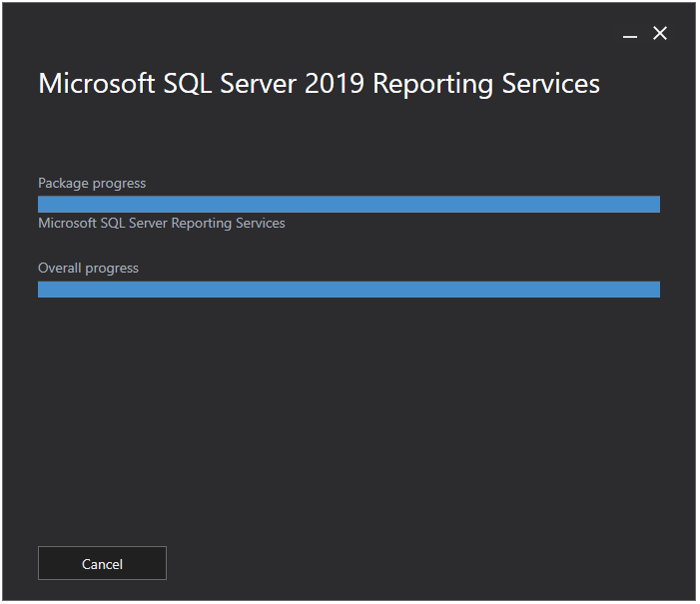Click the word Services in the heading
Screen dimensions: 700x604
(551, 84)
